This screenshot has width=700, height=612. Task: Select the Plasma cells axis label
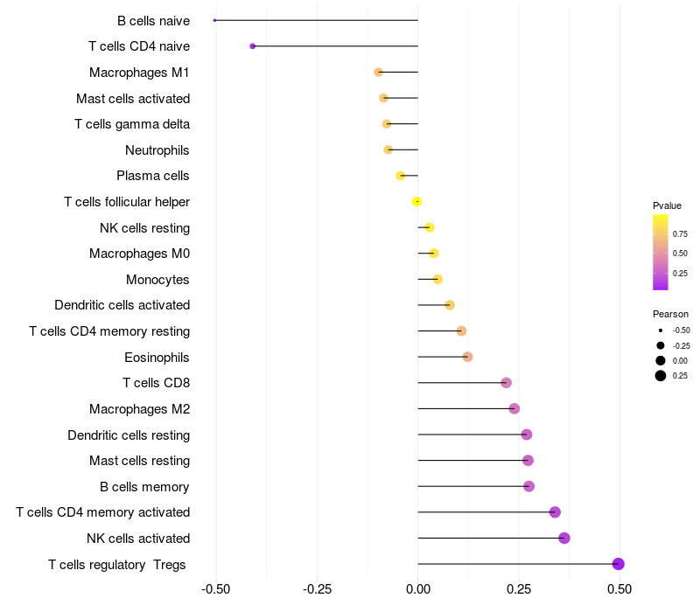153,176
